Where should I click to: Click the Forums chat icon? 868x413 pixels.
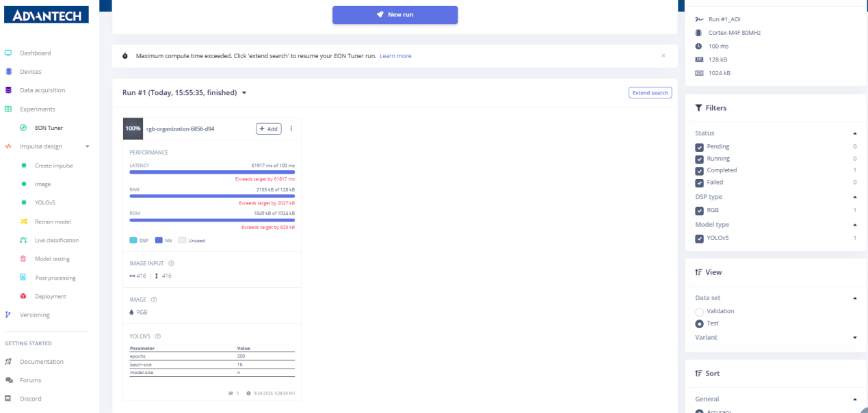(x=9, y=380)
